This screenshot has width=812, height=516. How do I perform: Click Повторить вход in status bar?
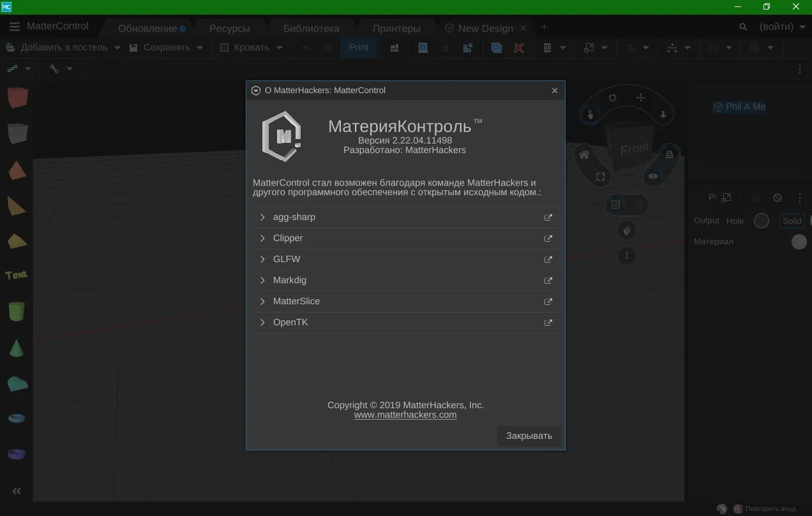[x=765, y=509]
